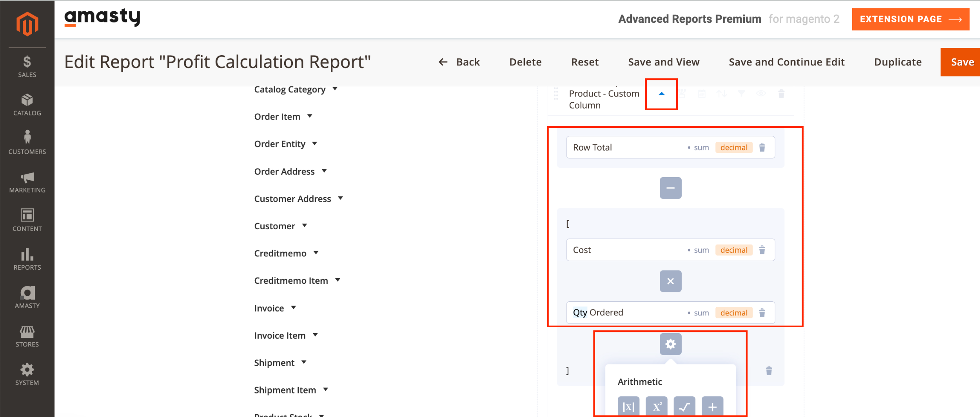This screenshot has height=417, width=980.
Task: Toggle the filter icon for Product - Custom Column
Action: (x=741, y=94)
